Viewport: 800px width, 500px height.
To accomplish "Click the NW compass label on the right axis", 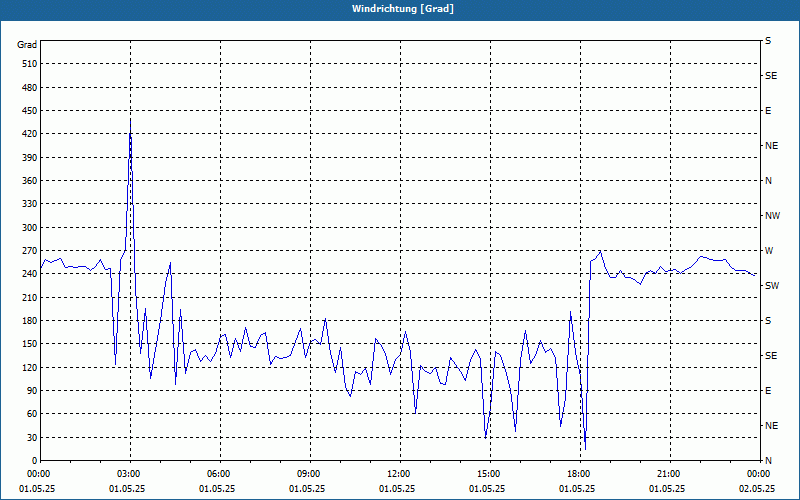I will [772, 216].
